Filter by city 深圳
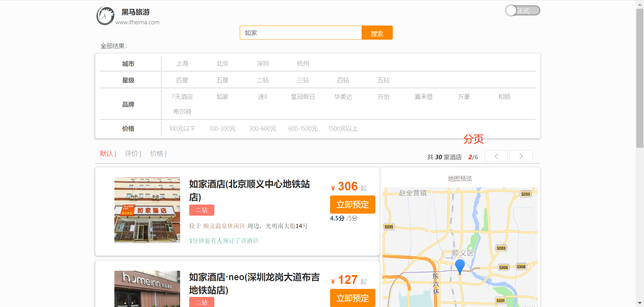The width and height of the screenshot is (644, 307). 263,63
